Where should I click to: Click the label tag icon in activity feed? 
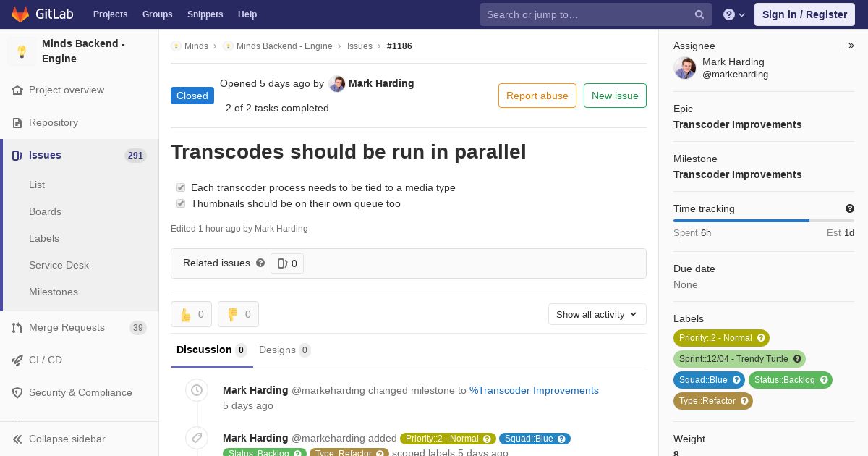pyautogui.click(x=197, y=439)
